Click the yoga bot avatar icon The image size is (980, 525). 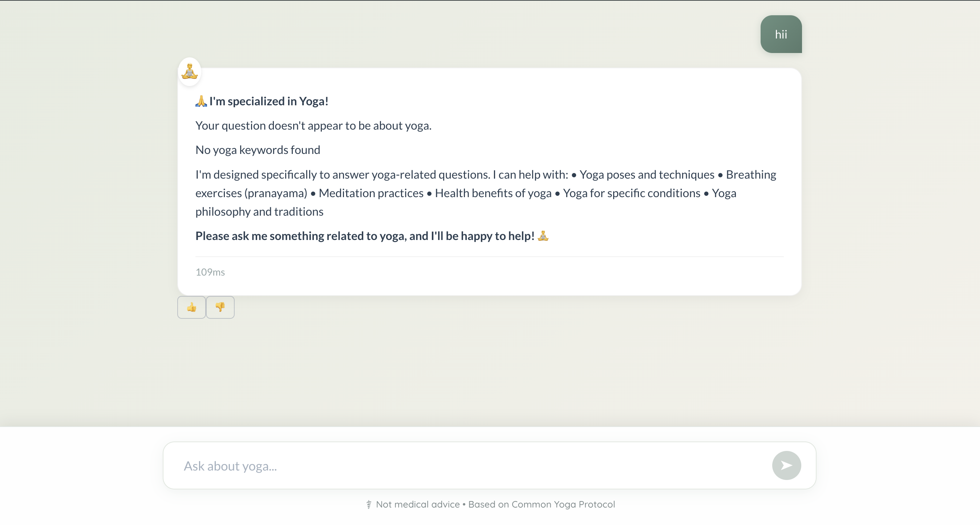point(190,72)
